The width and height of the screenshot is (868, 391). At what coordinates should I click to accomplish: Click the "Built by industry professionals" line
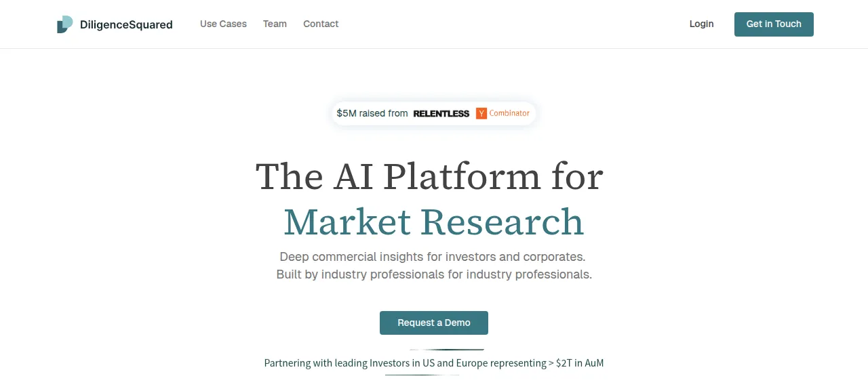pos(434,274)
